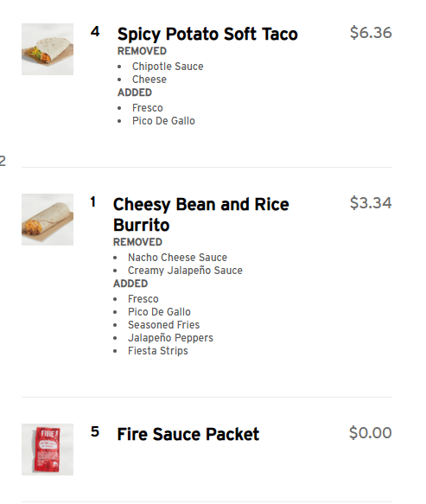Select added Fiesta Strips on burrito
This screenshot has height=504, width=426.
(158, 351)
